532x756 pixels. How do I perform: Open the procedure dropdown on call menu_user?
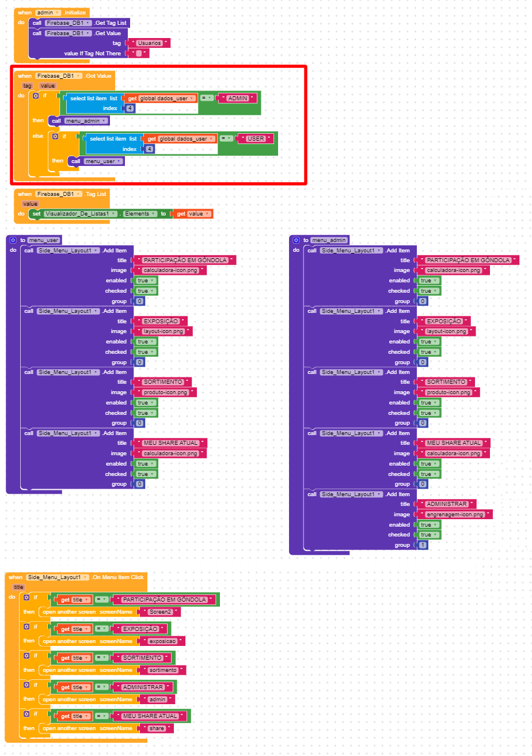[103, 161]
